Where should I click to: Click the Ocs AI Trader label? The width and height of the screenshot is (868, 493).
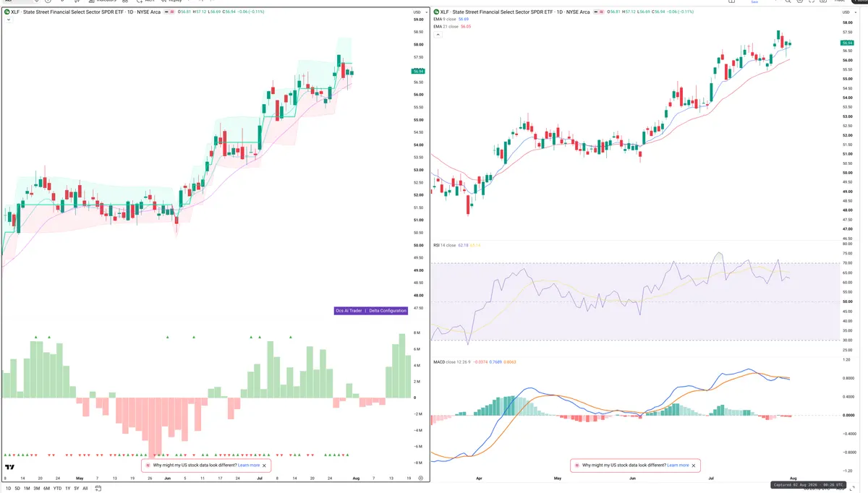[349, 310]
